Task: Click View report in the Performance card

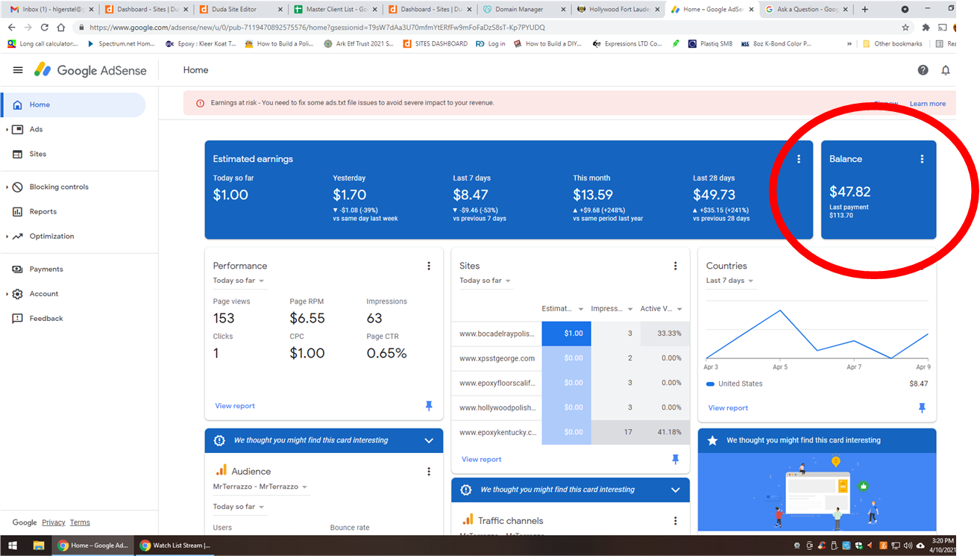Action: click(235, 406)
